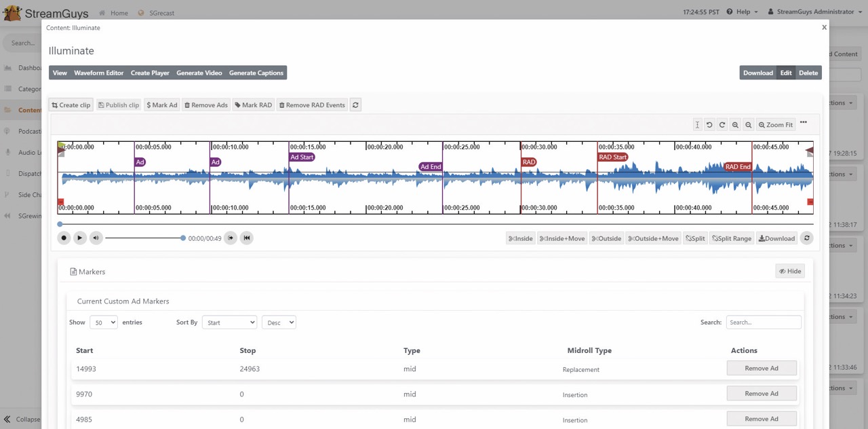Switch to the Waveform Editor tab
Viewport: 868px width, 429px height.
point(98,73)
